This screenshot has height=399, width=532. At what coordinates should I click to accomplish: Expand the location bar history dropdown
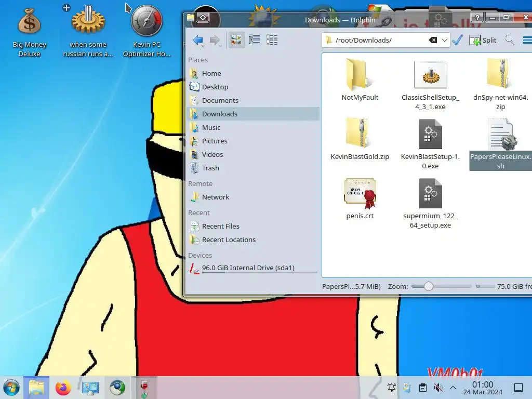pos(445,40)
